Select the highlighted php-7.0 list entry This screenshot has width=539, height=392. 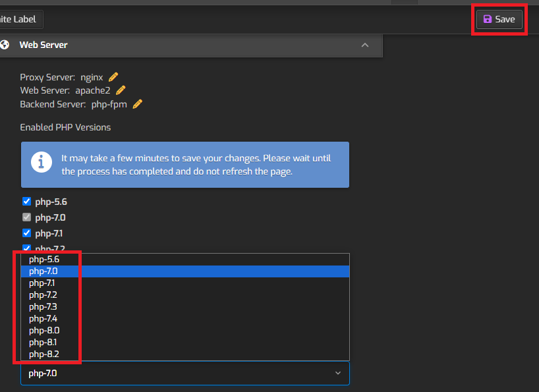click(x=42, y=271)
